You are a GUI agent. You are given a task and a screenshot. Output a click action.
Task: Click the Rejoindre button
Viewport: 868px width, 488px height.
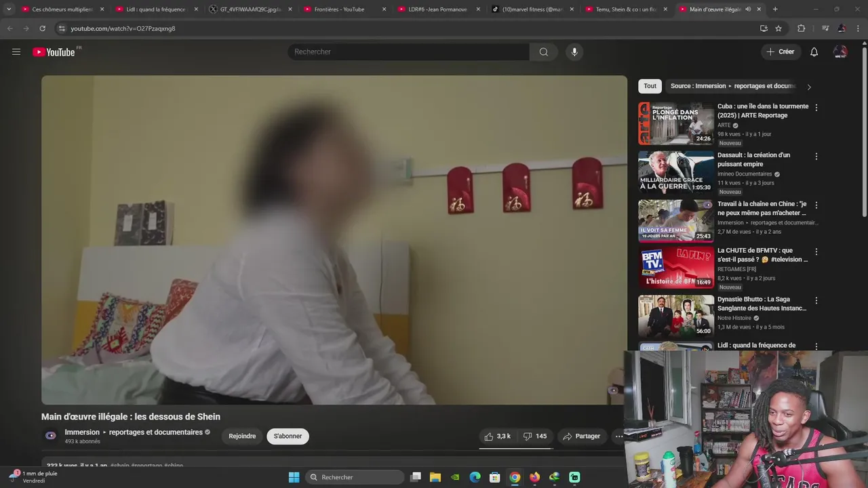242,436
